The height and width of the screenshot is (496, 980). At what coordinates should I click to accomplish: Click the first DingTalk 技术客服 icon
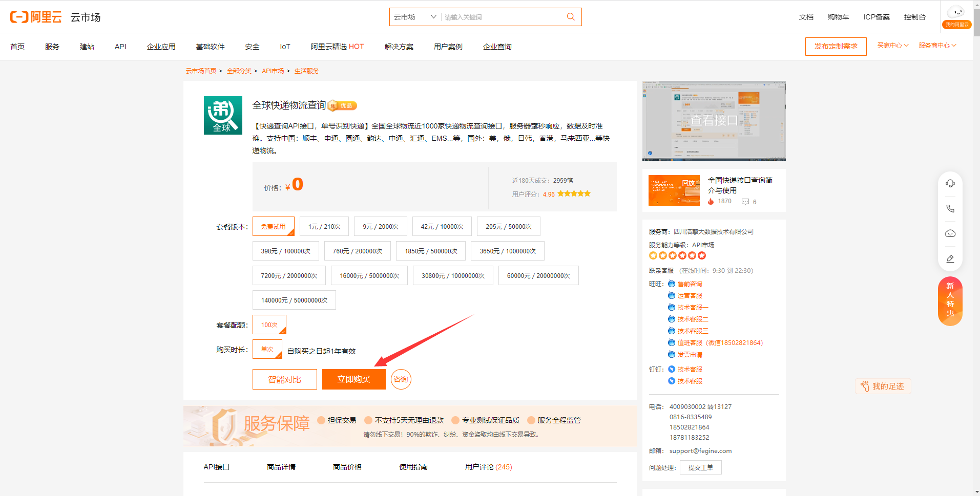tap(671, 369)
